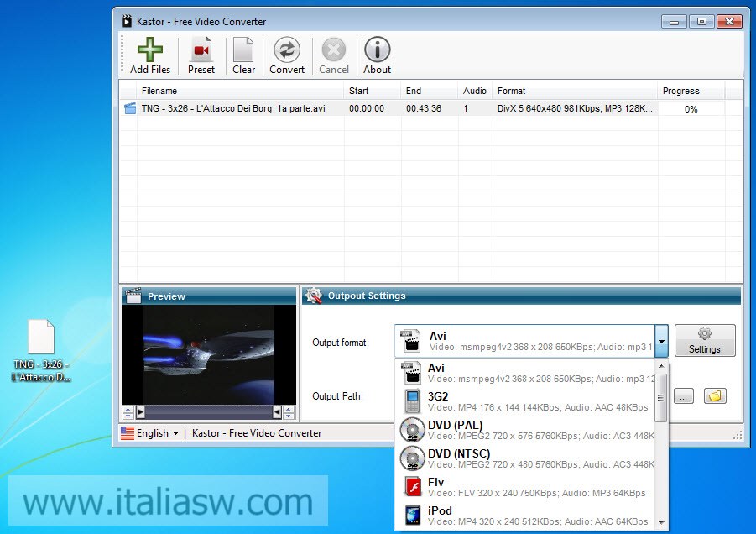Clear the file list with Clear icon
756x534 pixels.
(243, 50)
